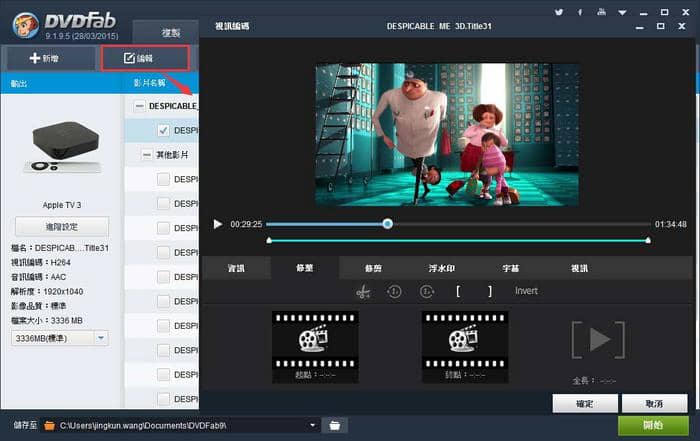Open DVDFab's YouTube channel icon

[x=601, y=12]
